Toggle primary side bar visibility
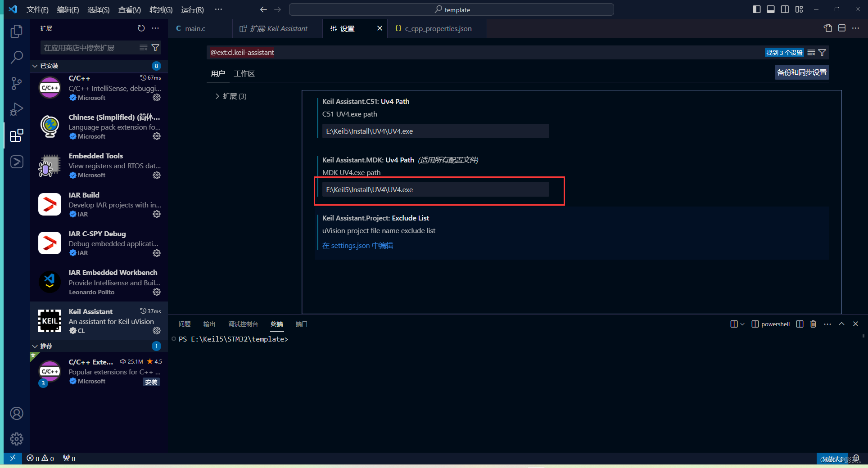Screen dimensions: 868x468 click(757, 9)
